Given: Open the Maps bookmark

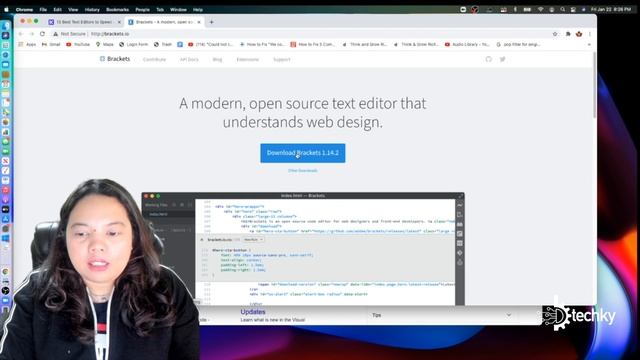Looking at the screenshot, I should [x=104, y=44].
